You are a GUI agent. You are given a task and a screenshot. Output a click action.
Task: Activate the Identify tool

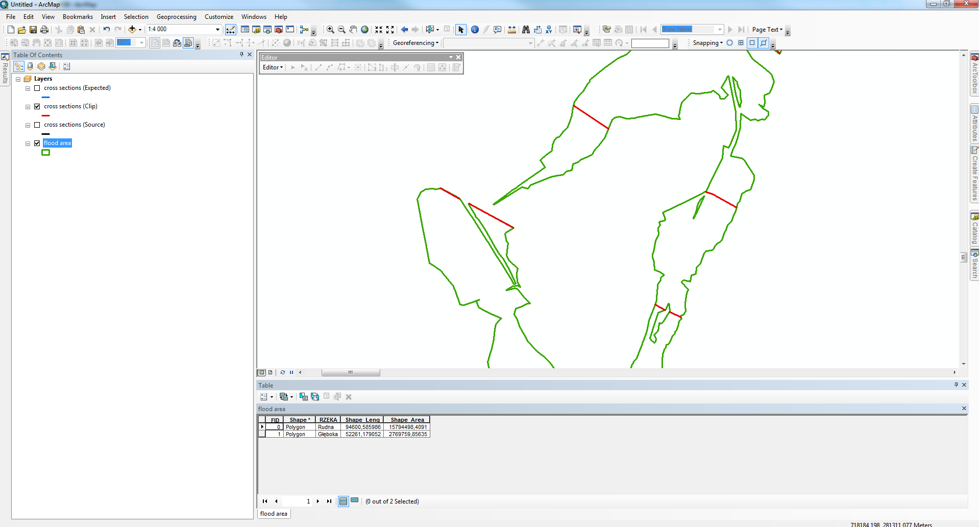point(475,30)
